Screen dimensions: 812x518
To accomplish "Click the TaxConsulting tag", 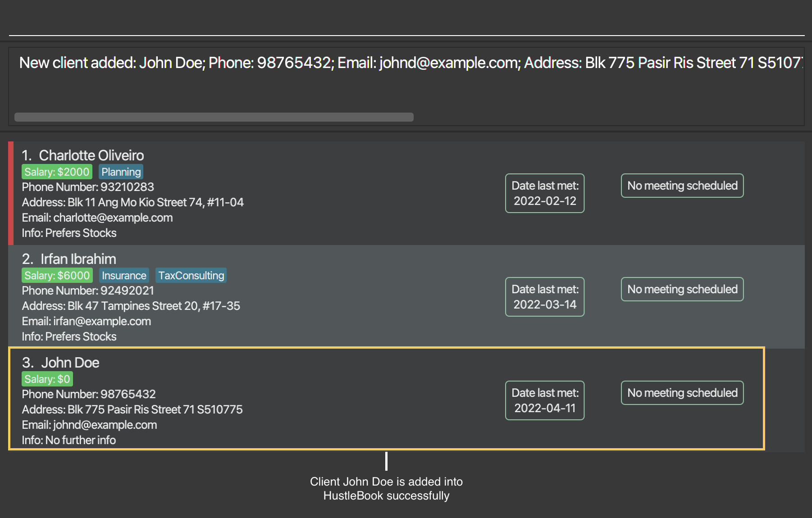I will point(191,275).
